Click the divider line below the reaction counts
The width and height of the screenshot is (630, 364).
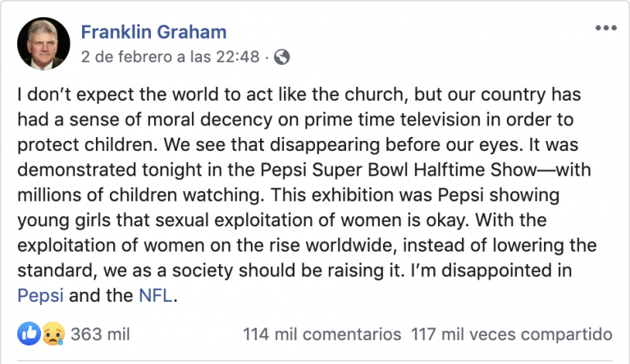tap(315, 360)
